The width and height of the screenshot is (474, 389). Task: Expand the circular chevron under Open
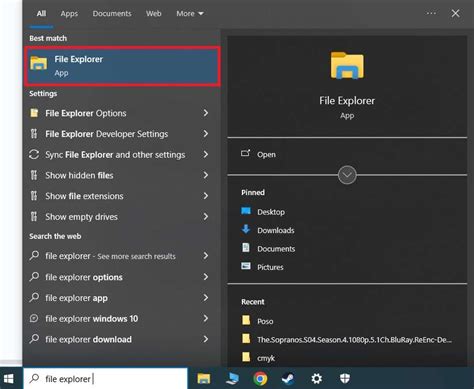click(x=347, y=175)
